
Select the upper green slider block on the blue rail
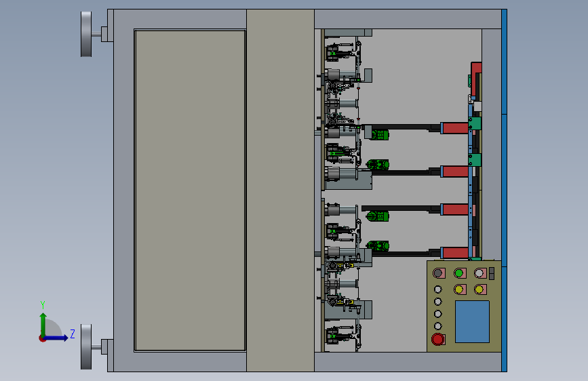(475, 124)
